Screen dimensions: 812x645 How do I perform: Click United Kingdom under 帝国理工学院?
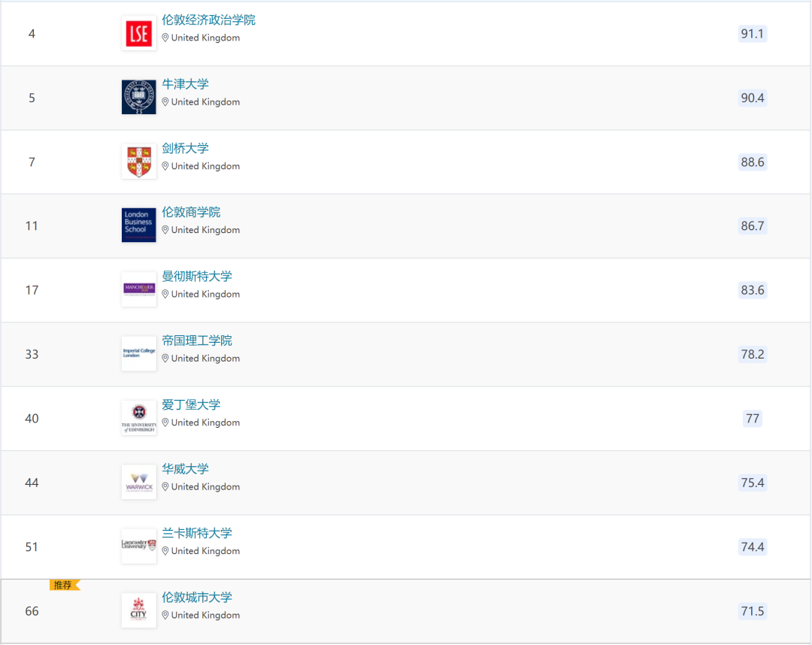[x=205, y=359]
